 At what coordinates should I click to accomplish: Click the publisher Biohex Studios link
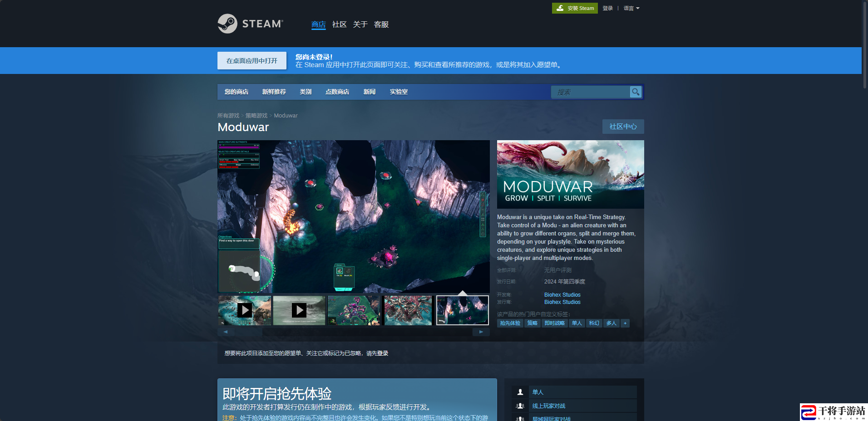pyautogui.click(x=562, y=302)
